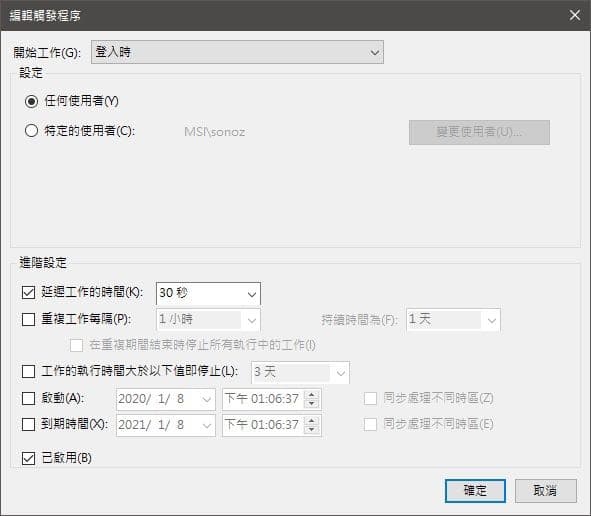The image size is (591, 516).
Task: Click the 進階設定 group heading
Action: (x=43, y=263)
